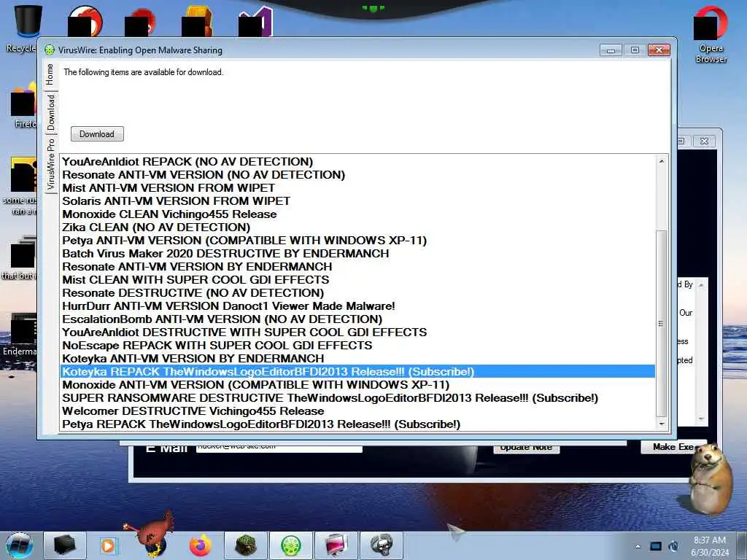Open the grass block taskbar icon
This screenshot has width=747, height=560.
246,545
